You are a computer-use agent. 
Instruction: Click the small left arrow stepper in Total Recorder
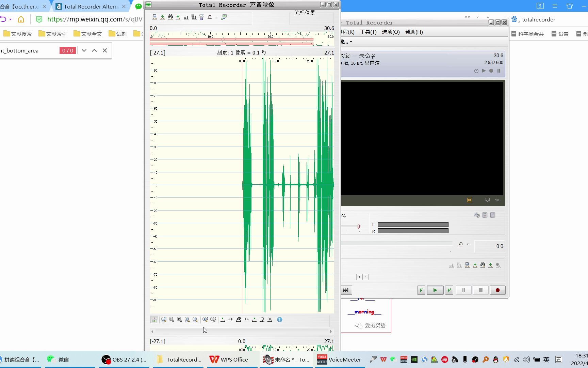(359, 277)
